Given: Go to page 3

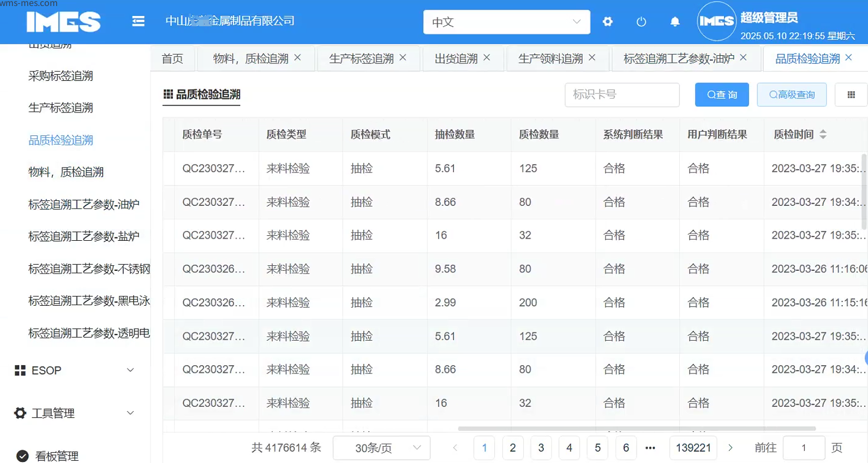Looking at the screenshot, I should click(541, 448).
